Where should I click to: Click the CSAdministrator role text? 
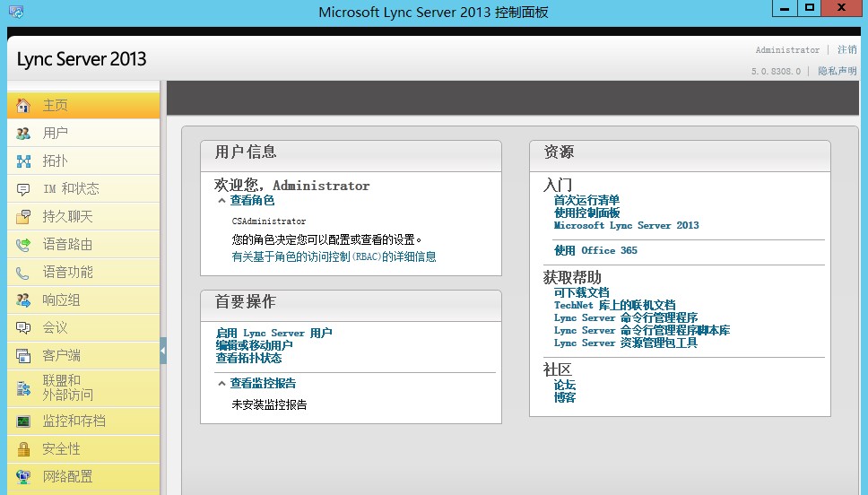268,221
